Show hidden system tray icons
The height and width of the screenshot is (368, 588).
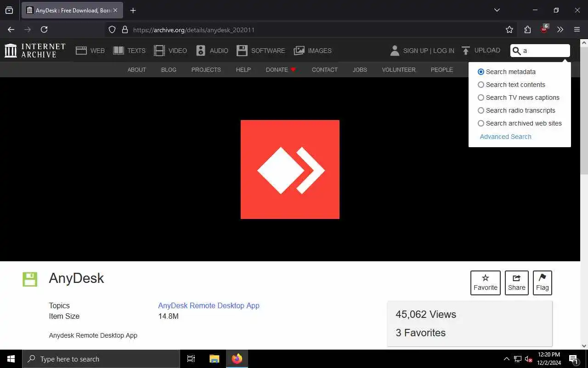pyautogui.click(x=507, y=359)
